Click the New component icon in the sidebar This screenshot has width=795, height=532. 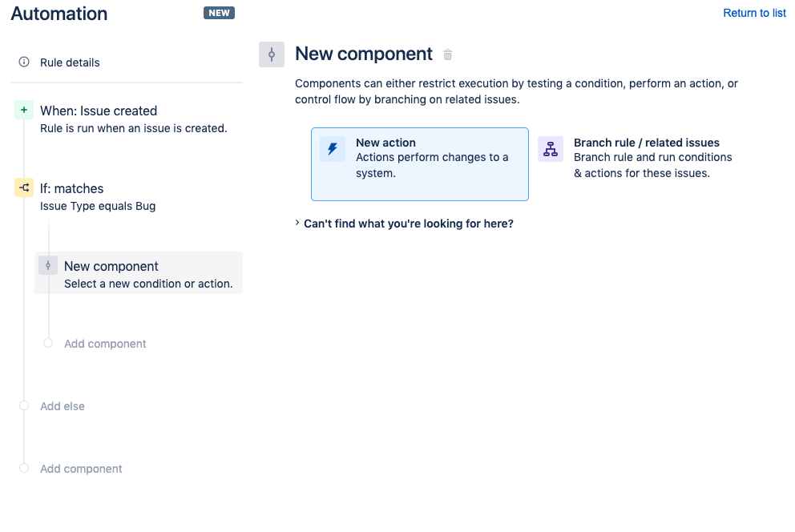(48, 265)
